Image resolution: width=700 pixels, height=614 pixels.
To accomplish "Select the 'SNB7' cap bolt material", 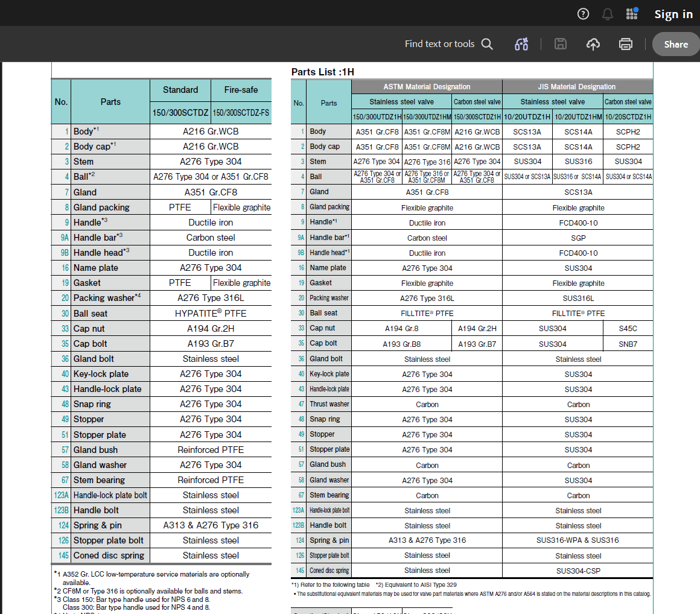I will click(x=628, y=344).
